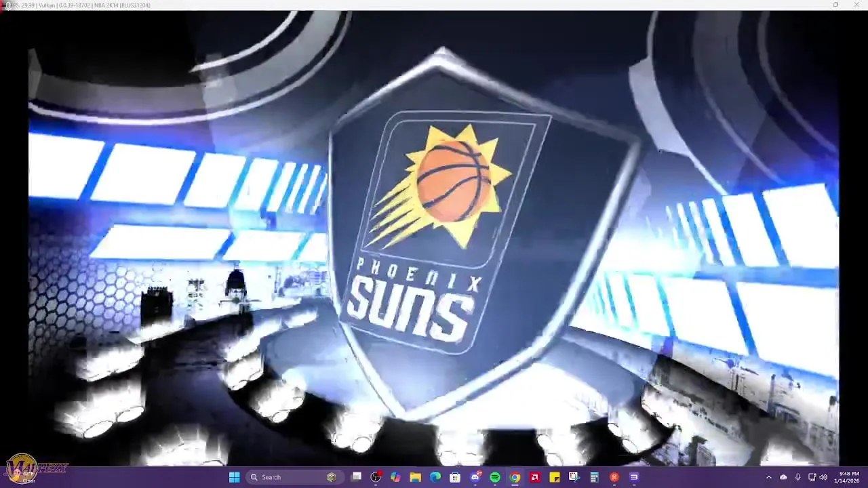Open OneDrive cloud tray icon
The height and width of the screenshot is (488, 868).
(783, 477)
